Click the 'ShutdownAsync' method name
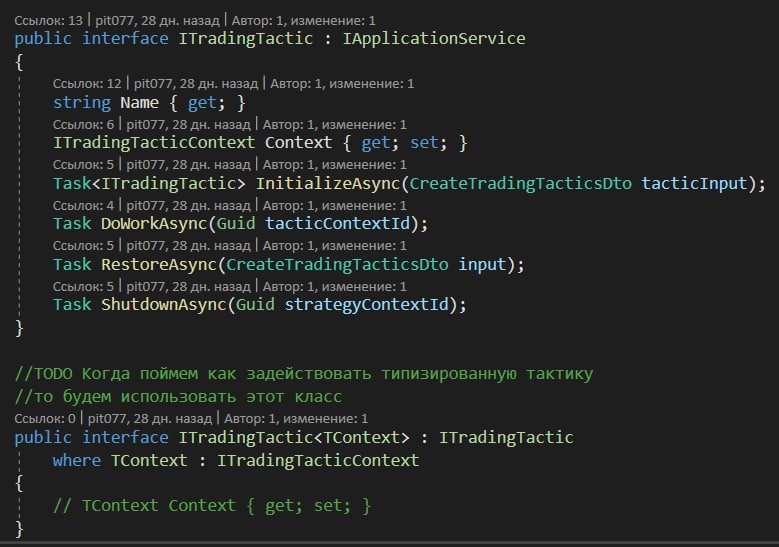This screenshot has height=547, width=779. [x=163, y=305]
